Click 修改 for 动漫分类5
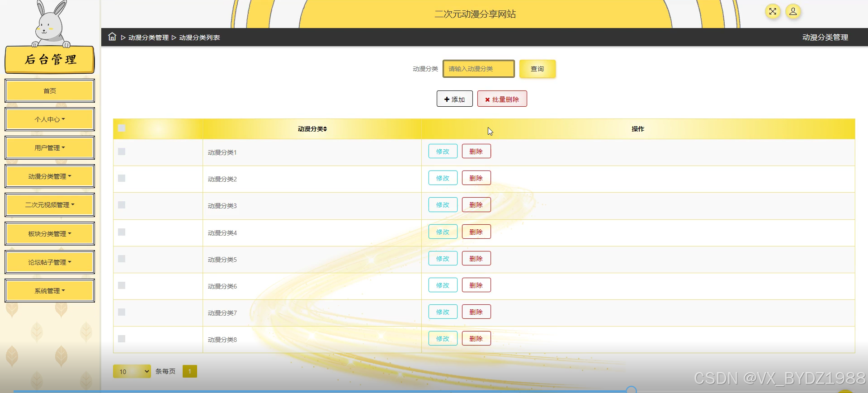Screen dimensions: 868x393 (x=443, y=259)
